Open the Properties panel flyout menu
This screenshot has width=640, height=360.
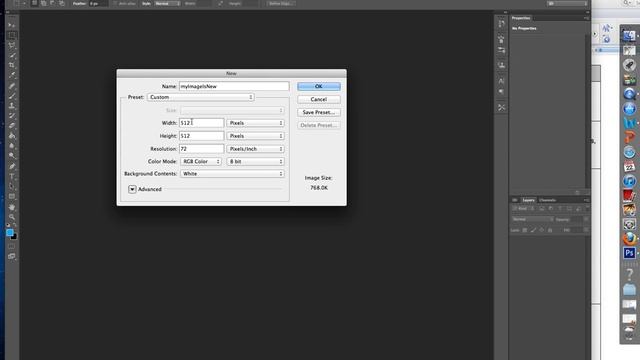coord(587,18)
